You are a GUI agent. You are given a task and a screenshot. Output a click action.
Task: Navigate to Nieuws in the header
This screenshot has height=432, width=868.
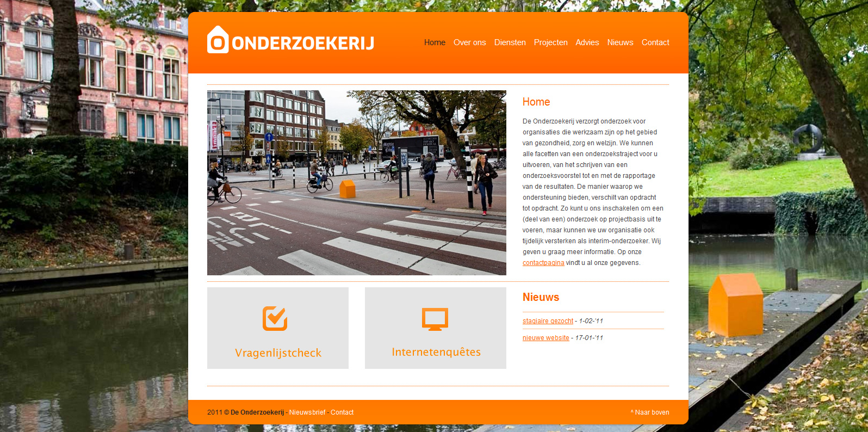tap(620, 42)
